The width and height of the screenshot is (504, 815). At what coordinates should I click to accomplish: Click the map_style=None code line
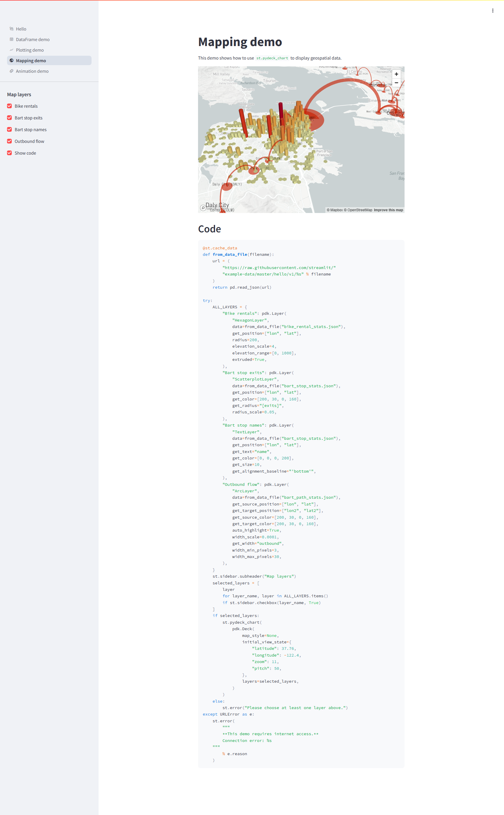coord(261,636)
